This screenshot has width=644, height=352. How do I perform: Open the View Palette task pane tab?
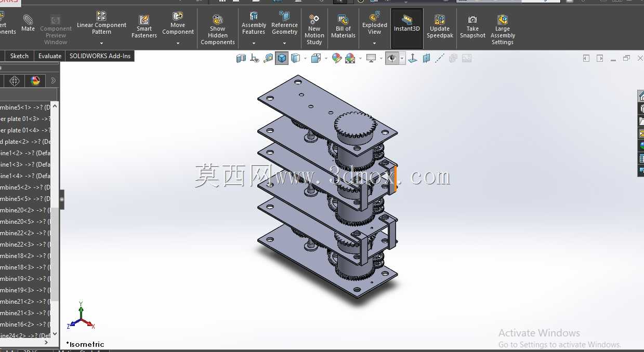[x=641, y=133]
